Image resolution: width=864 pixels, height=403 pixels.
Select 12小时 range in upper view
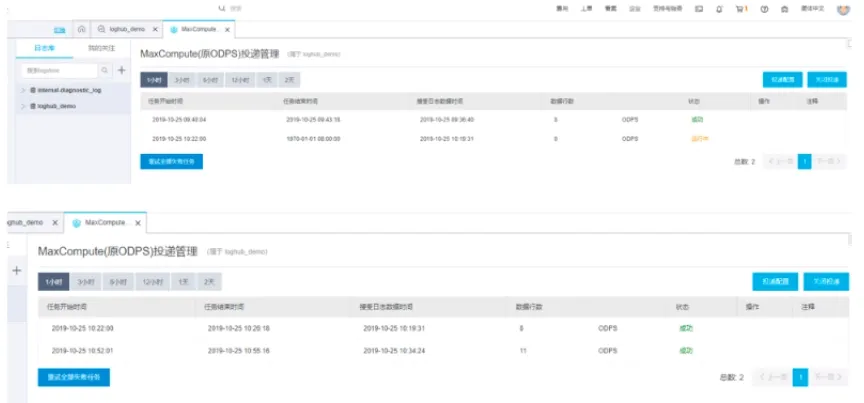240,80
